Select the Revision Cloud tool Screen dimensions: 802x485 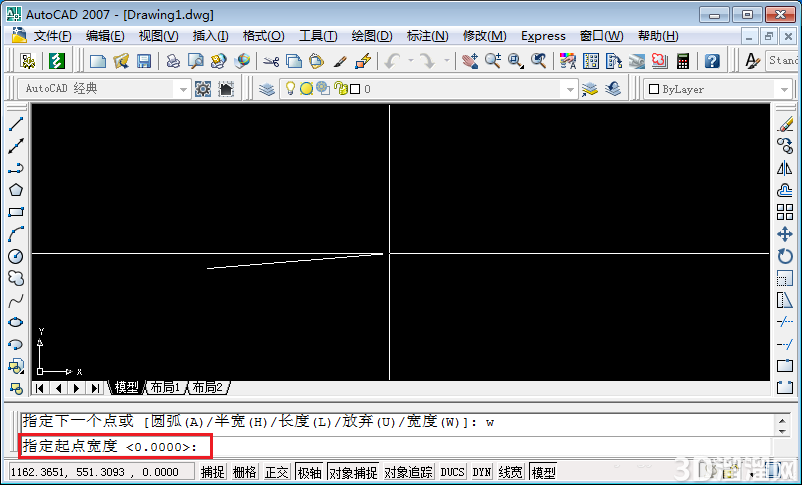pos(16,278)
